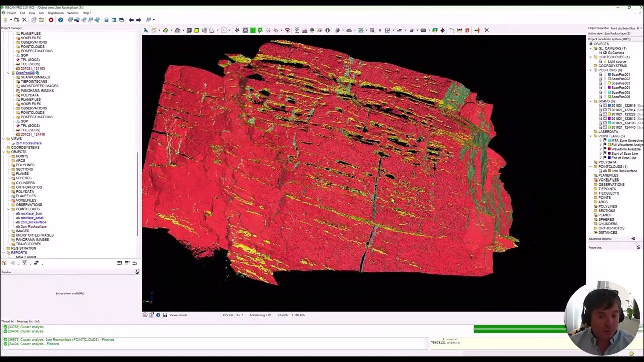This screenshot has width=644, height=362.
Task: Click the Properties panel gear icon
Action: pyautogui.click(x=638, y=247)
